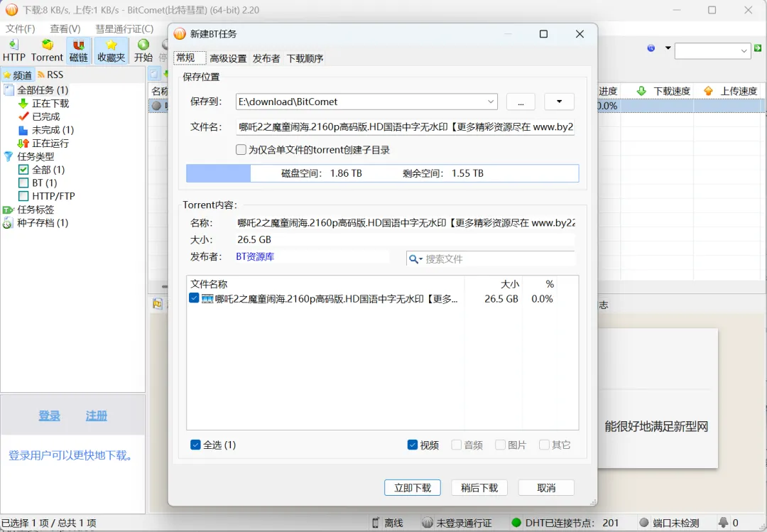
Task: Click the 文件名称 column header
Action: tap(325, 284)
